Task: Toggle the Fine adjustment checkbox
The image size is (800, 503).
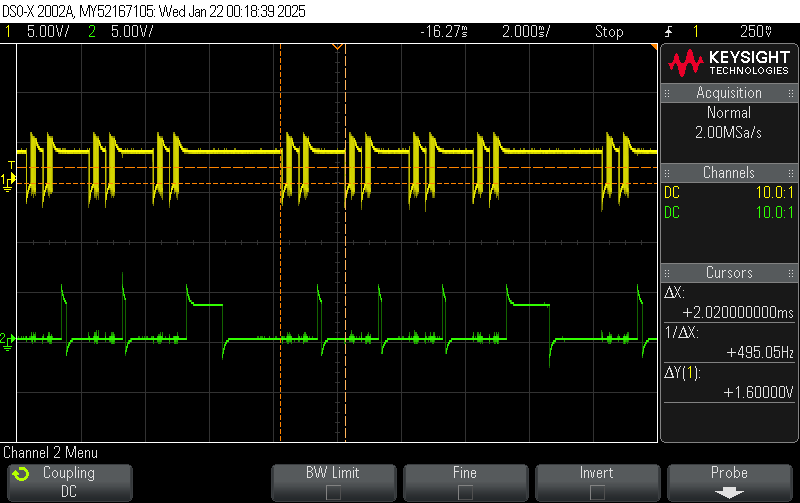Action: click(465, 492)
